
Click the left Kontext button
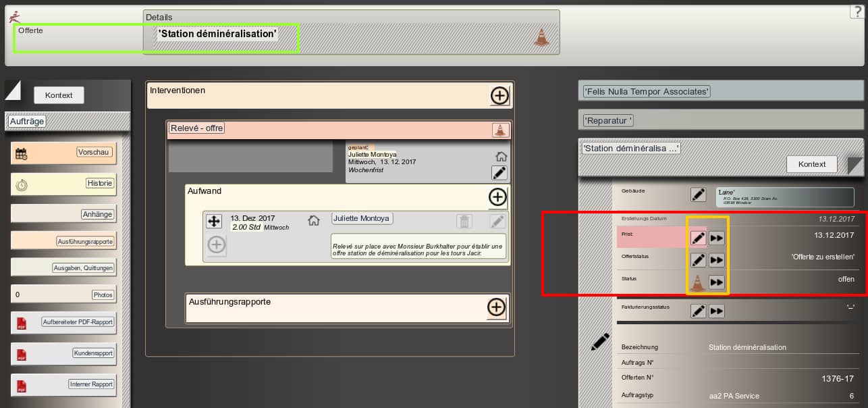tap(59, 95)
